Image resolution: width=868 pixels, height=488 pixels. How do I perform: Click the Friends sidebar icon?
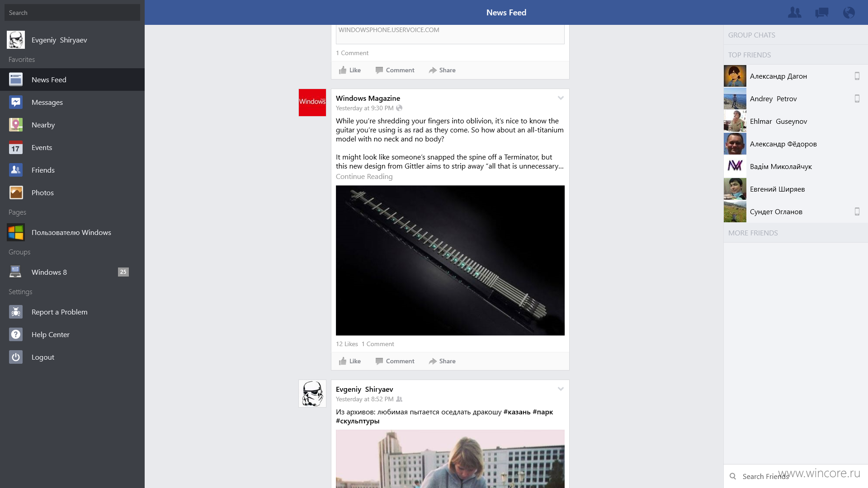[16, 170]
